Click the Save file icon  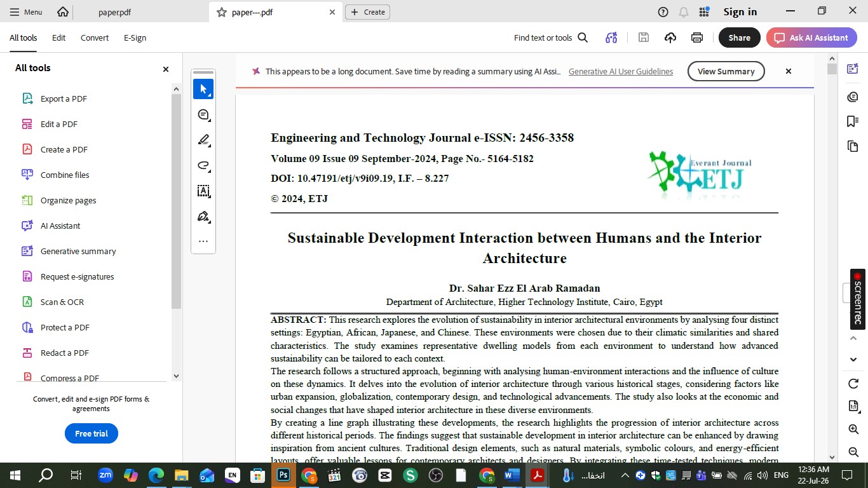643,37
